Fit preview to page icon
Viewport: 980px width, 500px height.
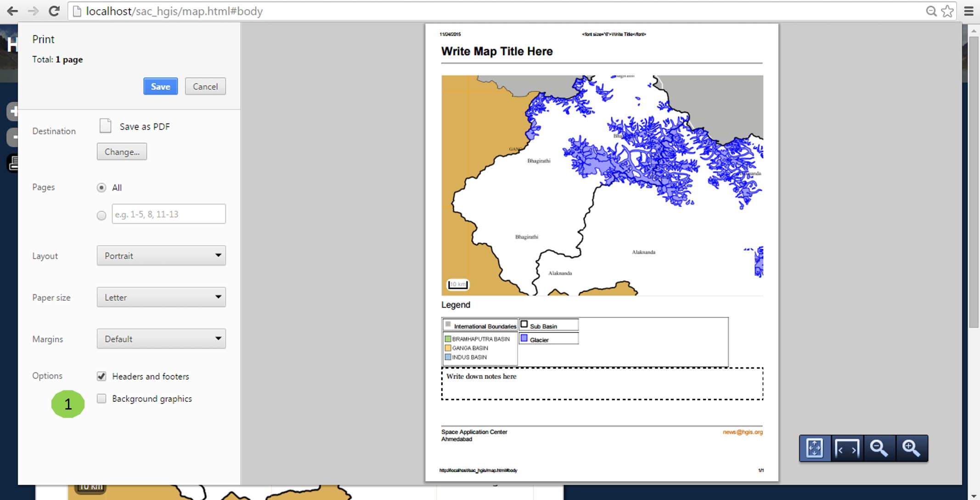pyautogui.click(x=815, y=448)
